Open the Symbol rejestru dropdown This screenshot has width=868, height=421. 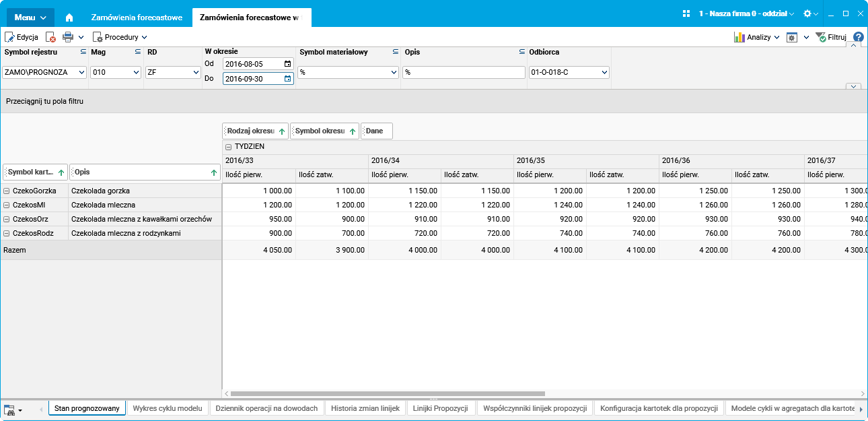click(x=82, y=73)
